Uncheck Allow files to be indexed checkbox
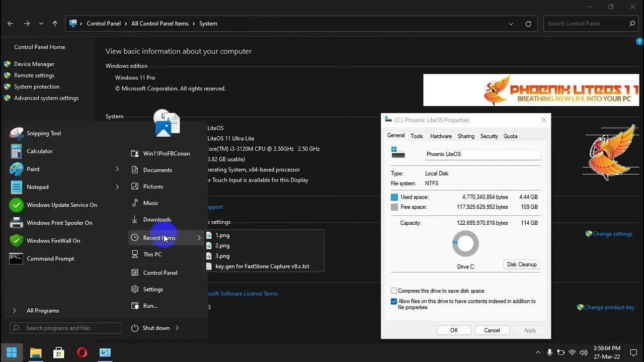 click(x=394, y=302)
